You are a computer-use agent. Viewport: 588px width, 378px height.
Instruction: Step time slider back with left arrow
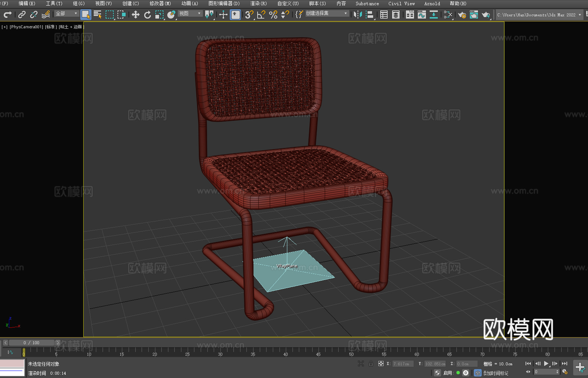6,343
